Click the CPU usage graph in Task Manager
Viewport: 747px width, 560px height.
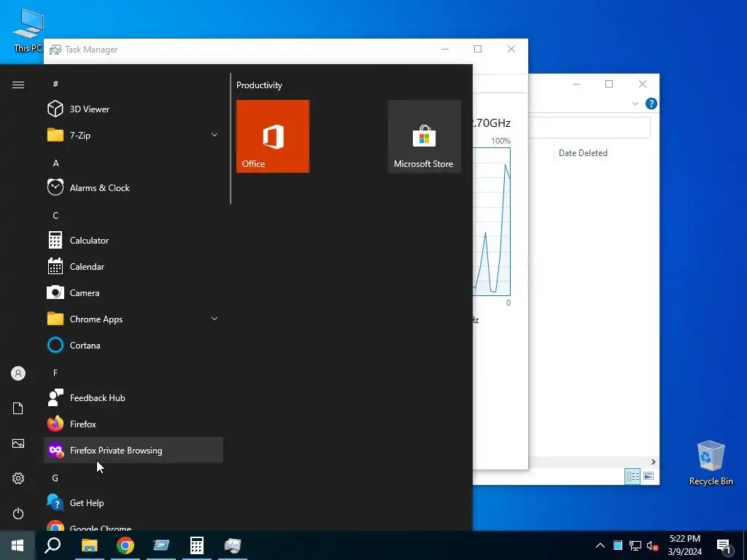point(492,222)
